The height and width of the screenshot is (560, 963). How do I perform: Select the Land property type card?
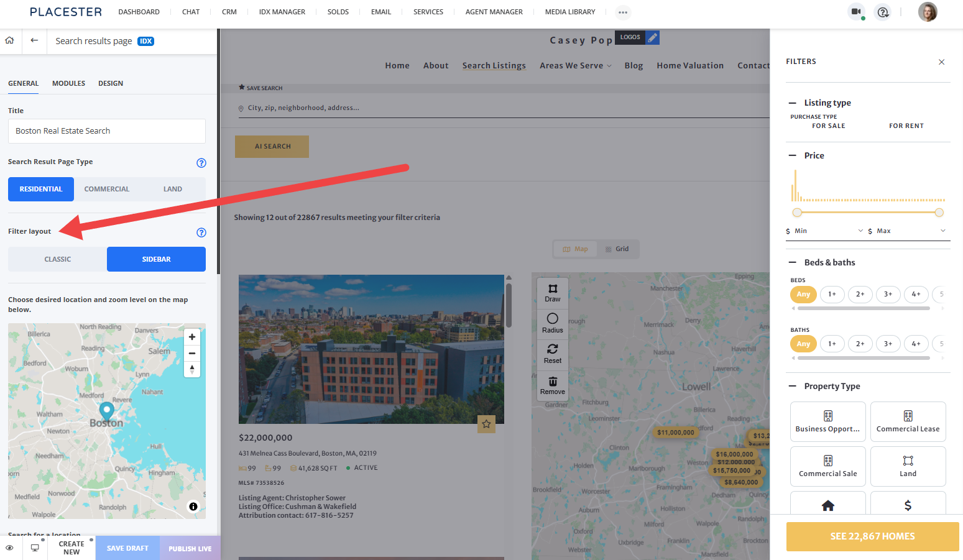908,466
